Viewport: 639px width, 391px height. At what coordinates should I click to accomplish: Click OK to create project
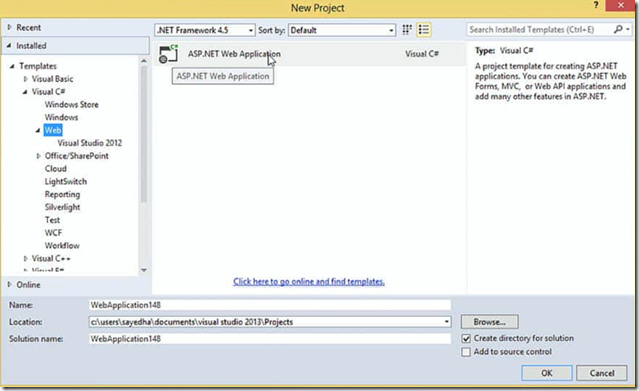click(547, 373)
